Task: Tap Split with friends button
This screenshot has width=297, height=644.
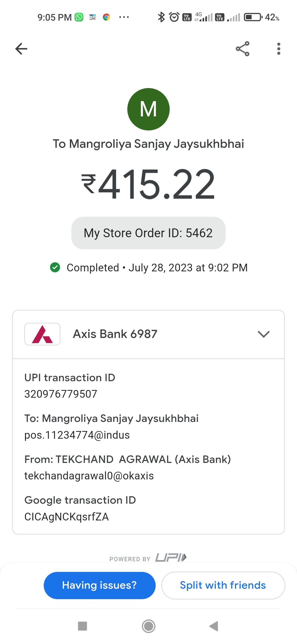Action: click(x=223, y=585)
